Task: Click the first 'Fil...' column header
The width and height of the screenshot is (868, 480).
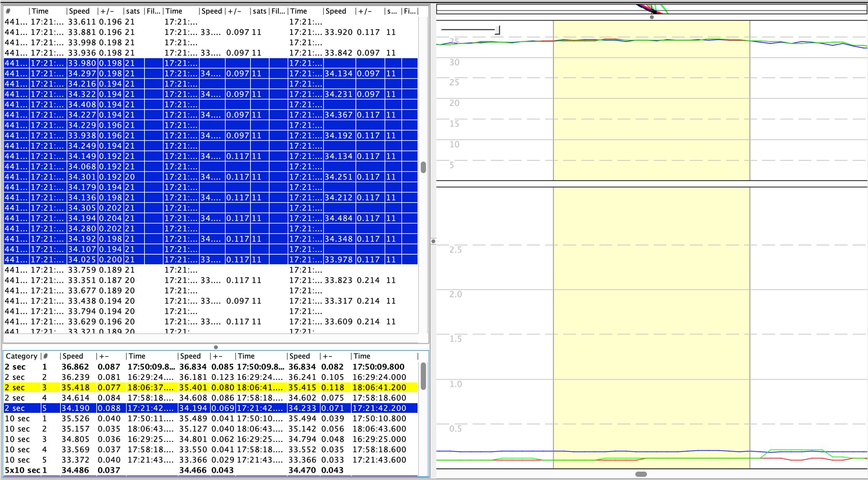Action: point(153,11)
